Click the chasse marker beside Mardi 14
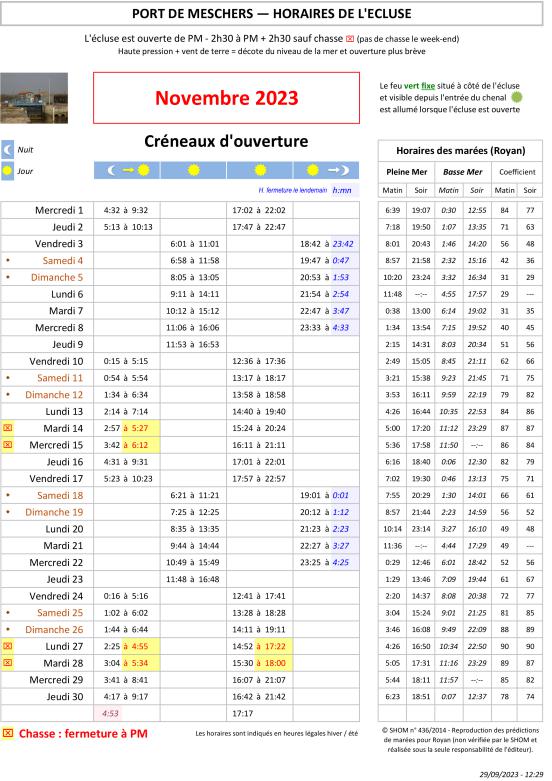552x781 pixels. [7, 428]
